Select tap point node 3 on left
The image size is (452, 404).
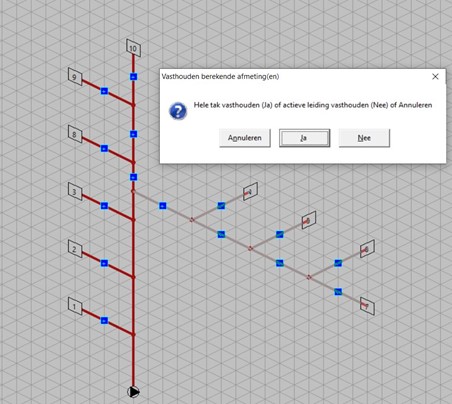click(75, 191)
